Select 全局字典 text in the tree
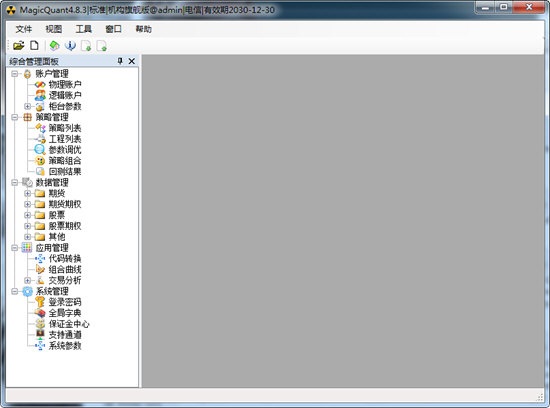The width and height of the screenshot is (550, 408). pyautogui.click(x=65, y=313)
